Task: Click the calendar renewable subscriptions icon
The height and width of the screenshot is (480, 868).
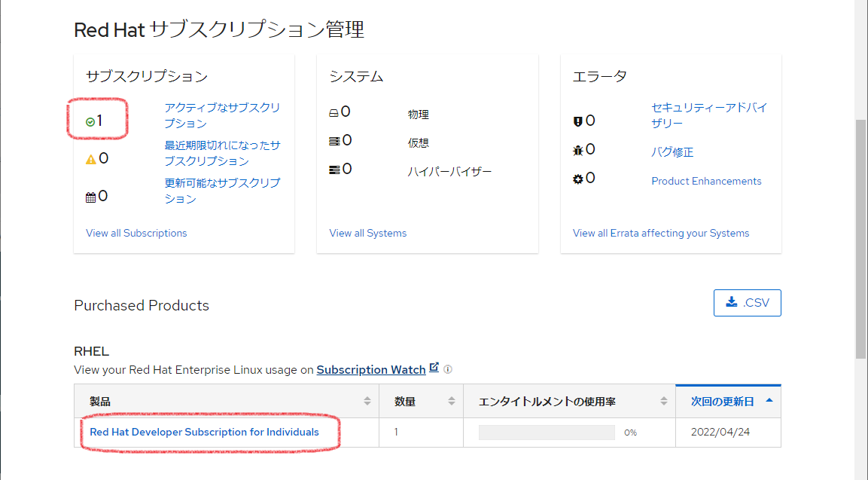Action: point(91,197)
